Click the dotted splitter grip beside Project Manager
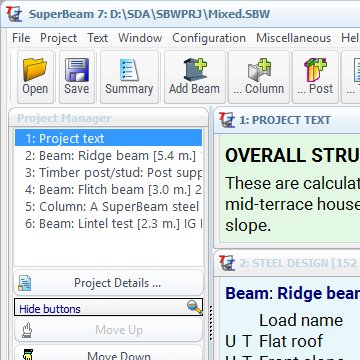This screenshot has width=360, height=360. coord(211,322)
